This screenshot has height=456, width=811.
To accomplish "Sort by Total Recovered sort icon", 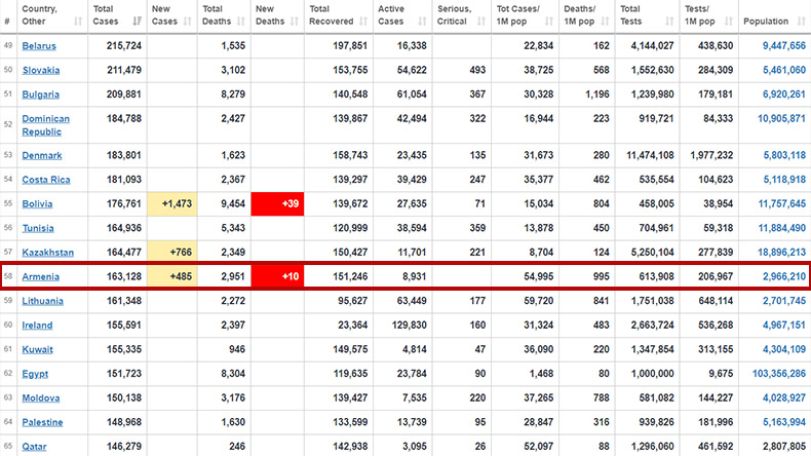I will pyautogui.click(x=364, y=21).
